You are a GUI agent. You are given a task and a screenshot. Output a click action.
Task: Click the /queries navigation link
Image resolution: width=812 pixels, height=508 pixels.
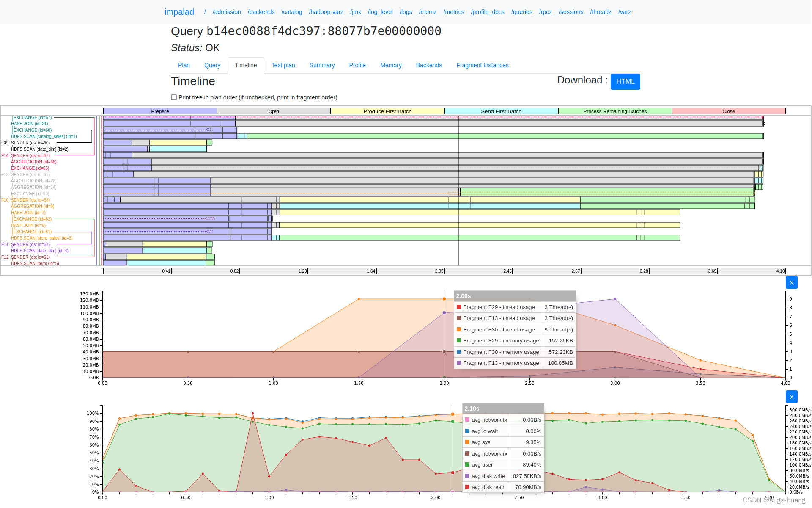522,12
